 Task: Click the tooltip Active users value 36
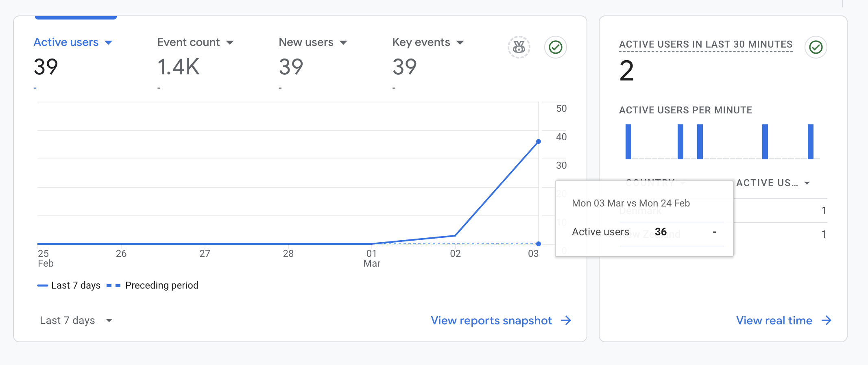pyautogui.click(x=661, y=232)
